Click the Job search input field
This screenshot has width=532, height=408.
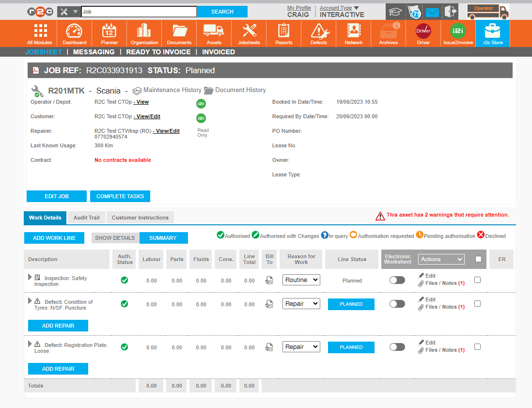tap(139, 12)
